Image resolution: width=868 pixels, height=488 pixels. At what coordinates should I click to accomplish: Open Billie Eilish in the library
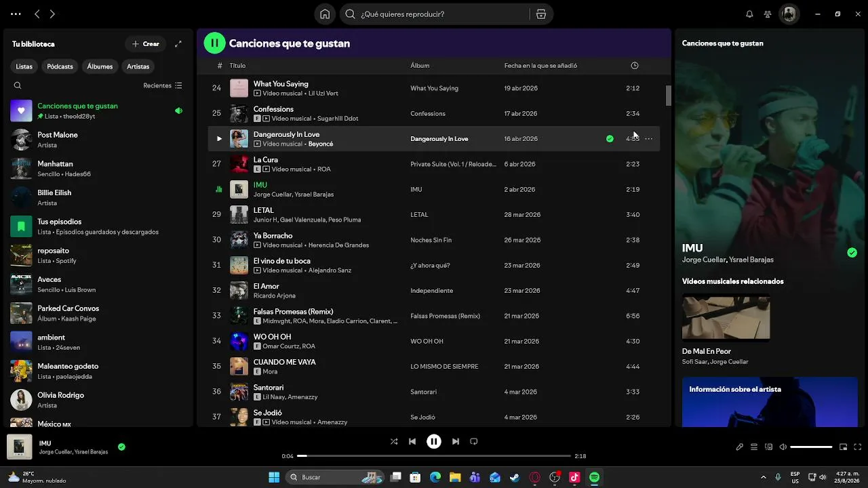pyautogui.click(x=98, y=197)
